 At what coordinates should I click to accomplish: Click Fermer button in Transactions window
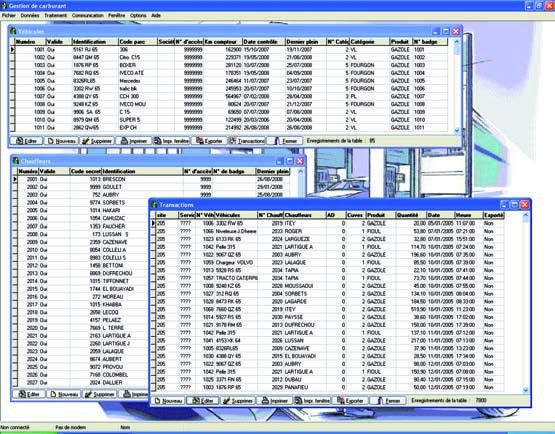(388, 401)
